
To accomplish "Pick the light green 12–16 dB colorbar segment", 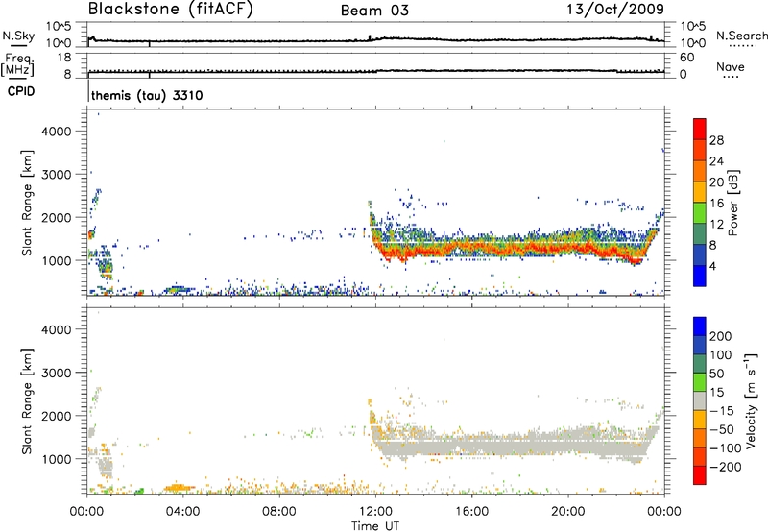I will point(700,213).
